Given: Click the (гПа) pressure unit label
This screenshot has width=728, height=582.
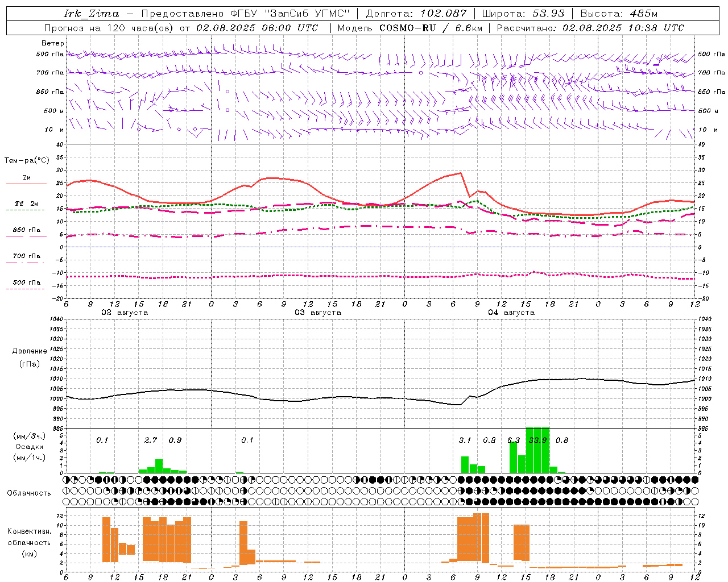Looking at the screenshot, I should [x=30, y=364].
